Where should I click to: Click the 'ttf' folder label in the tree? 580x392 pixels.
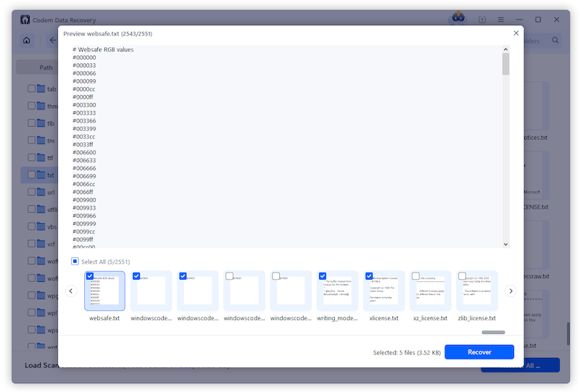tap(50, 157)
